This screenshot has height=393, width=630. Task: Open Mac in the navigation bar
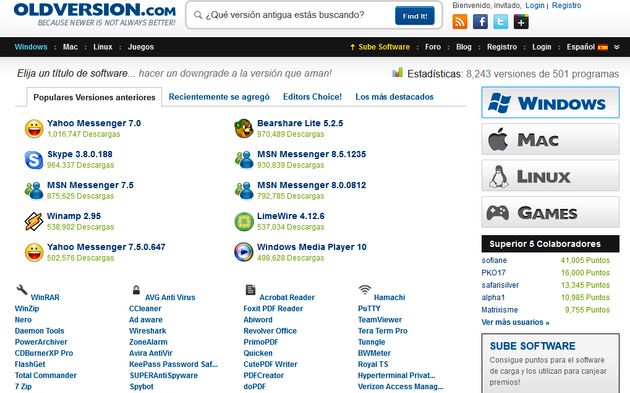coord(70,47)
